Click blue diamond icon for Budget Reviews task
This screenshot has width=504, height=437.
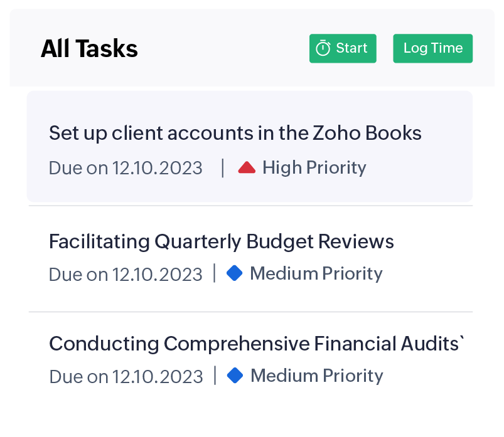tap(234, 273)
